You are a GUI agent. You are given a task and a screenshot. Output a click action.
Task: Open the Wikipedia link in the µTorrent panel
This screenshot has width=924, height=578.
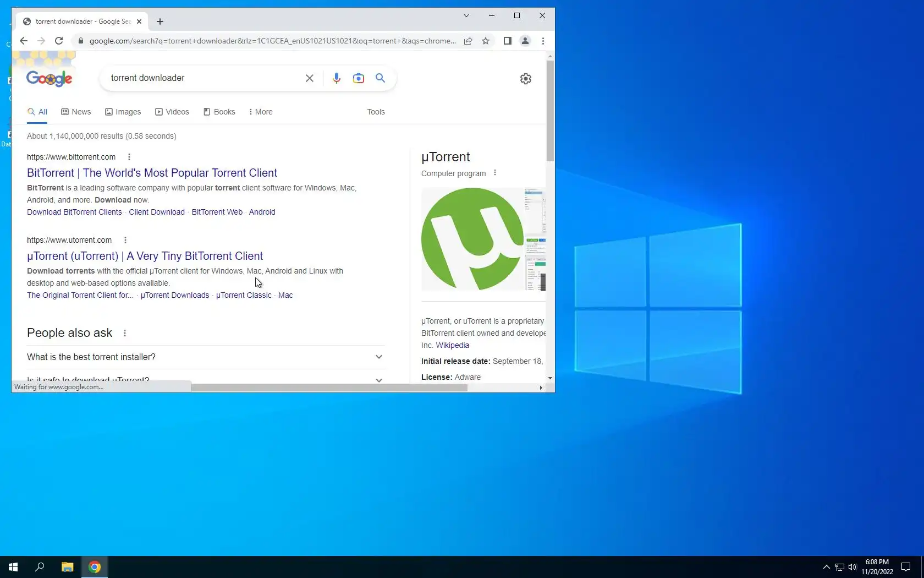tap(453, 345)
